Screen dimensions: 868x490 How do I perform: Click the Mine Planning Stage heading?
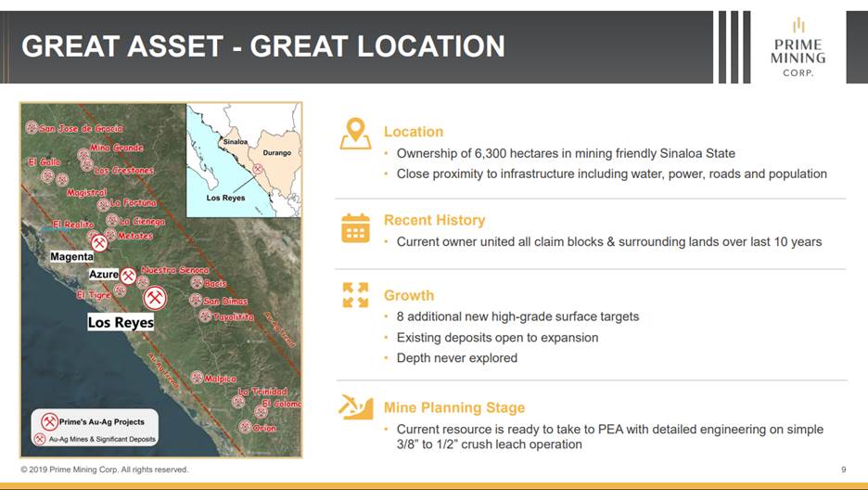coord(454,407)
